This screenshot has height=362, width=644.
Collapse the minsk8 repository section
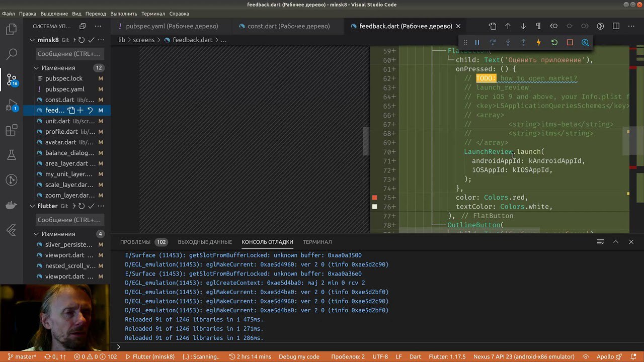tap(33, 40)
